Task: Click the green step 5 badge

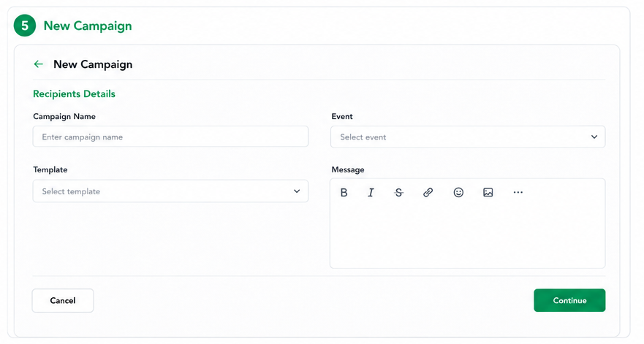Action: pos(25,26)
